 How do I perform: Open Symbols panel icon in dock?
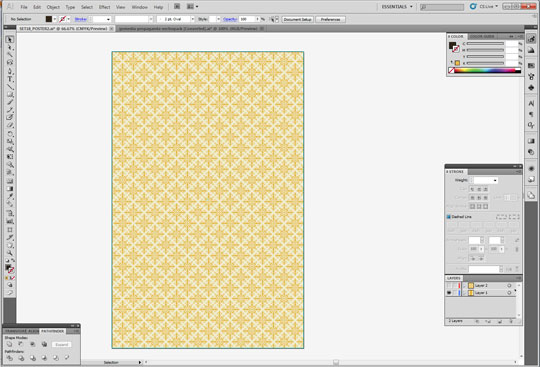(x=531, y=88)
